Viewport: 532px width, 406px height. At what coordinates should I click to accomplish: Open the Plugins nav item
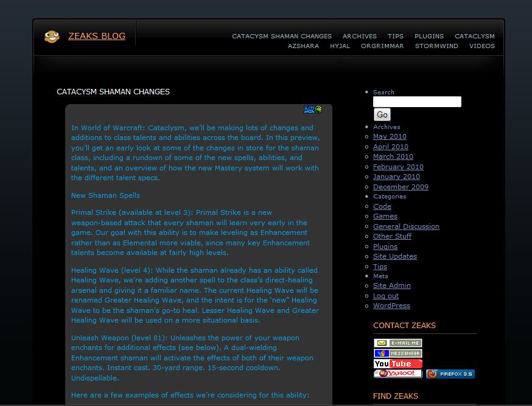point(429,37)
